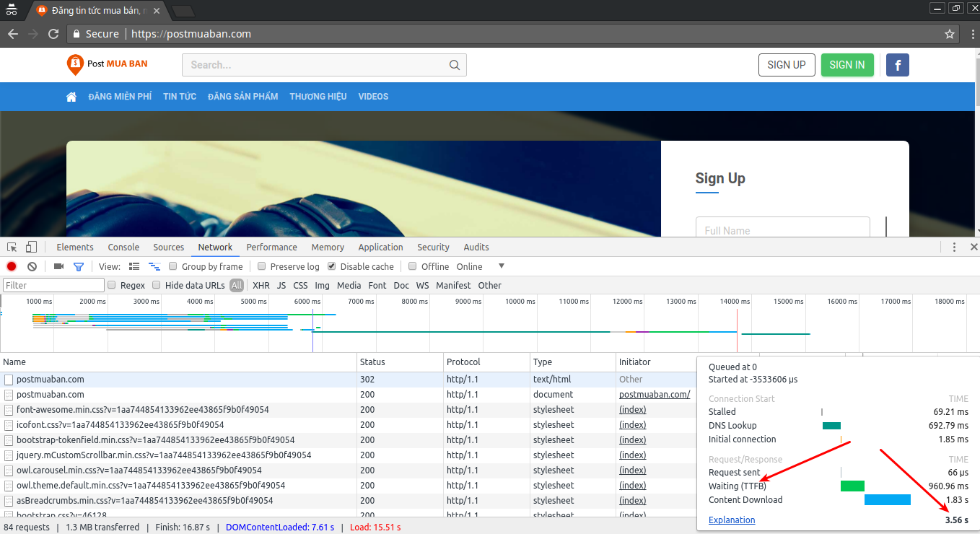
Task: Sort by the Status column header
Action: [400, 362]
